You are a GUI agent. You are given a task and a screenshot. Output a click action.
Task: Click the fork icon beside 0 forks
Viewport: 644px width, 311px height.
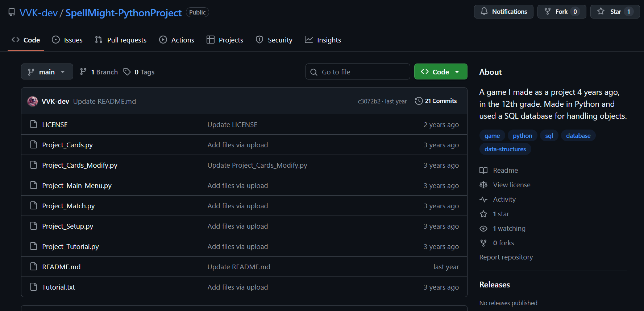(x=483, y=243)
